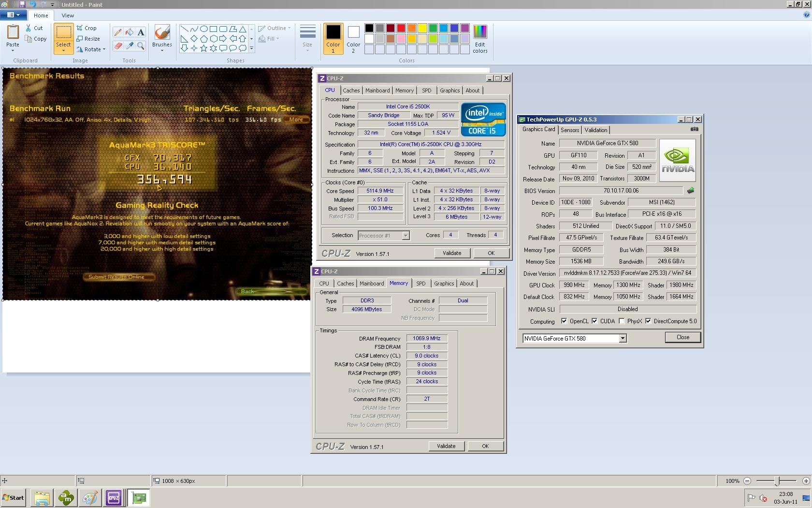The height and width of the screenshot is (508, 812).
Task: Open Caches tab in top CPU-Z window
Action: [351, 90]
